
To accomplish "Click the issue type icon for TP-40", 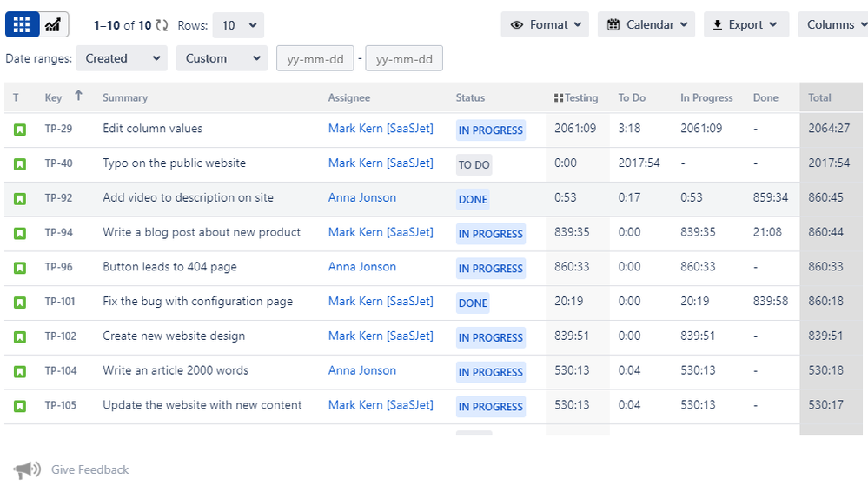I will 20,164.
